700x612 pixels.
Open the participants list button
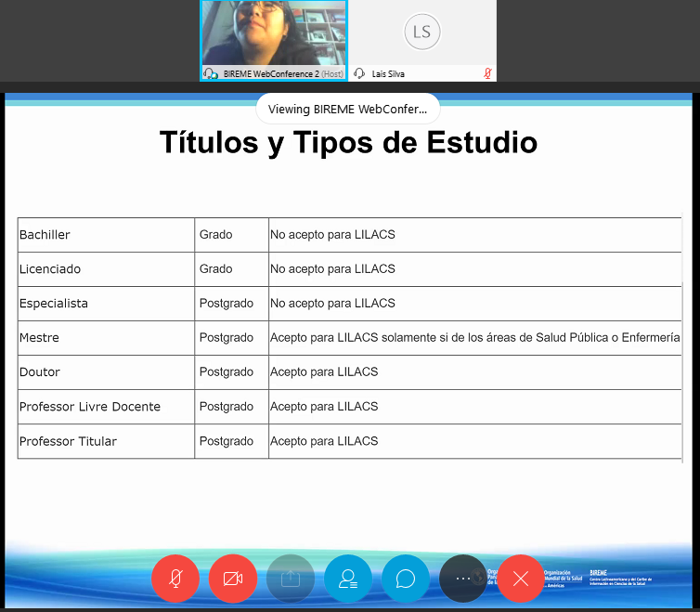coord(348,579)
